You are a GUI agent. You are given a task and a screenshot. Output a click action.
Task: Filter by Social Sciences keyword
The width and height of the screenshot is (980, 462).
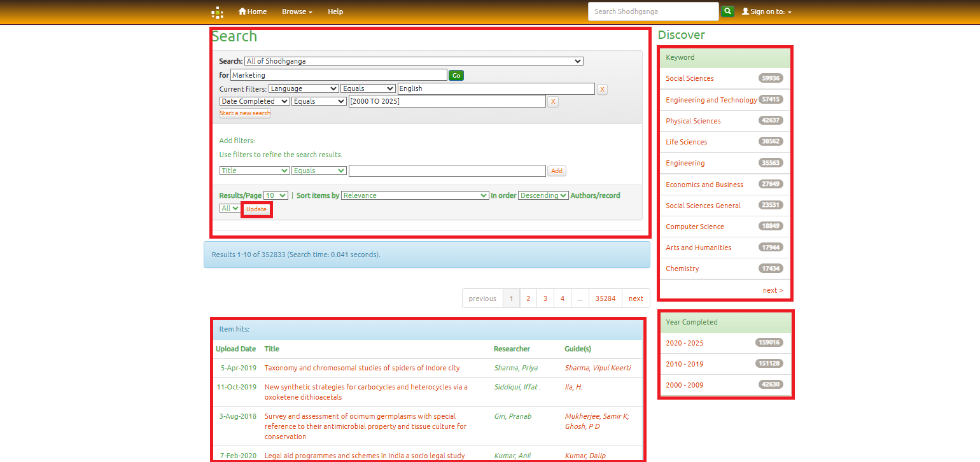point(690,78)
